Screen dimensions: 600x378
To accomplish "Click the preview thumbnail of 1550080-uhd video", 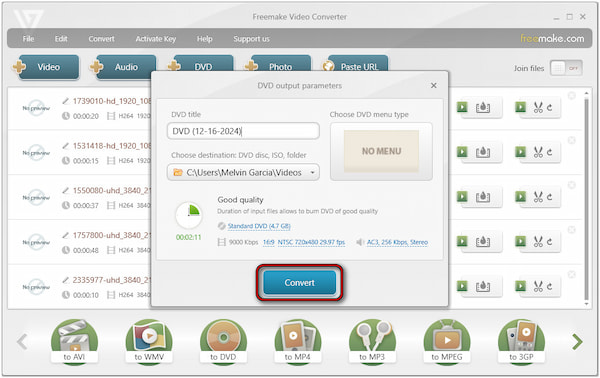I will (x=36, y=197).
